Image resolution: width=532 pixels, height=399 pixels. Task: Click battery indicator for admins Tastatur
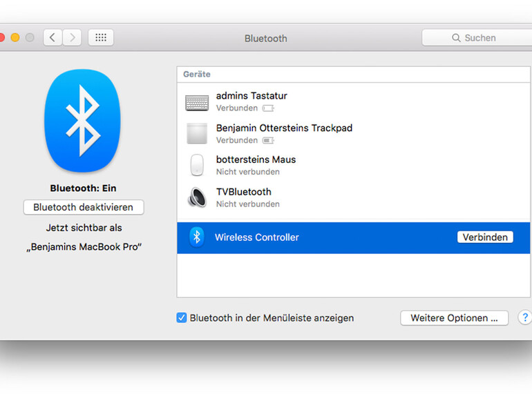pos(268,108)
